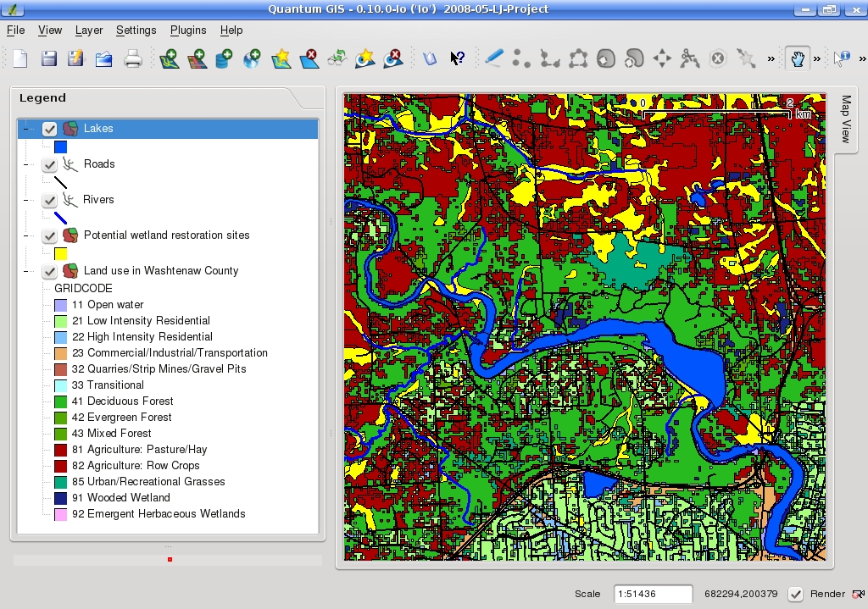Click Add Raster Layer icon
The width and height of the screenshot is (868, 609).
197,58
